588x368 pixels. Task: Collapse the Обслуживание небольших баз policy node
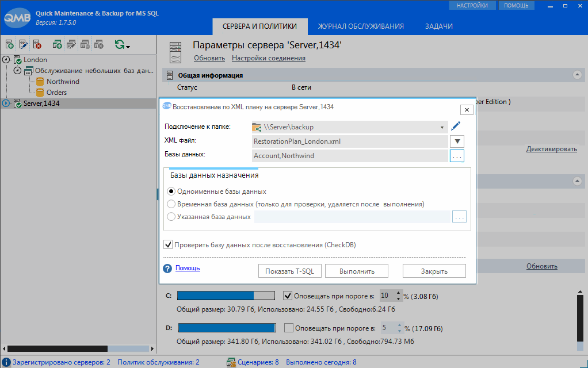tap(17, 71)
